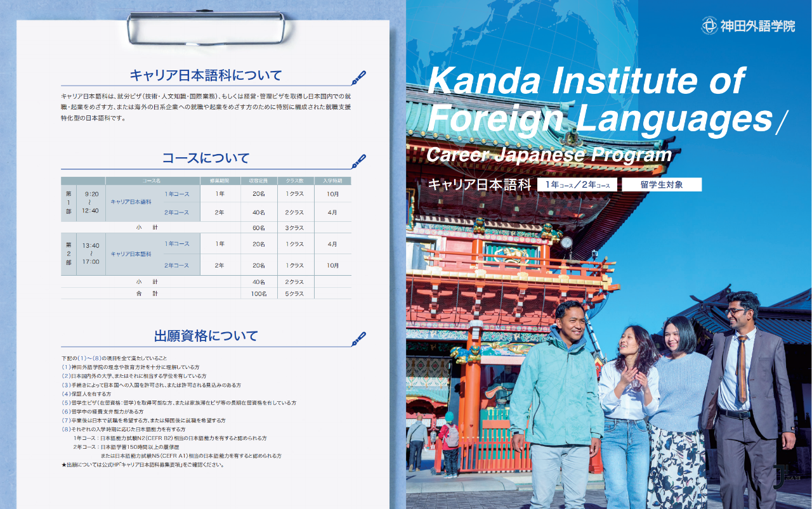Select the 入学時期 table column header
812x509 pixels.
tap(332, 181)
